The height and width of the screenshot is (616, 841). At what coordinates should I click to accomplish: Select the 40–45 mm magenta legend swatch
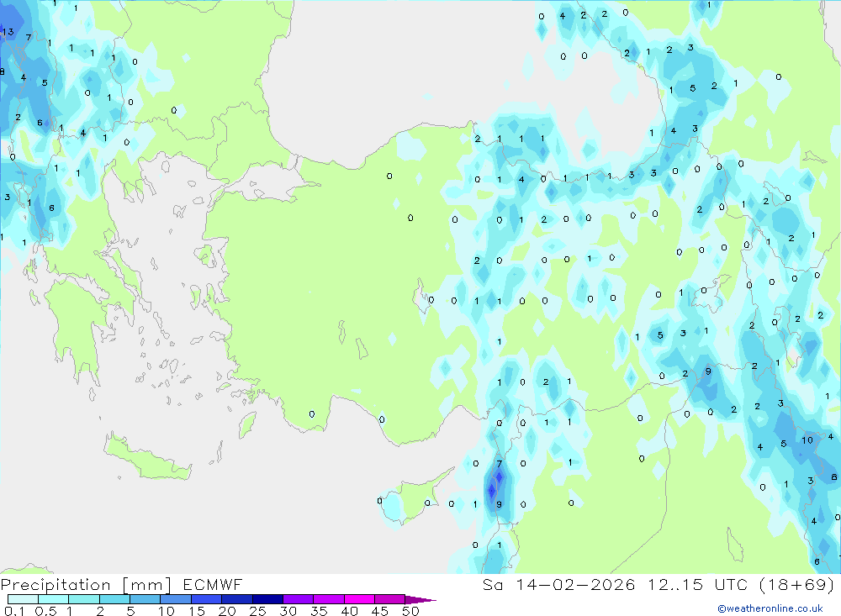tap(359, 599)
